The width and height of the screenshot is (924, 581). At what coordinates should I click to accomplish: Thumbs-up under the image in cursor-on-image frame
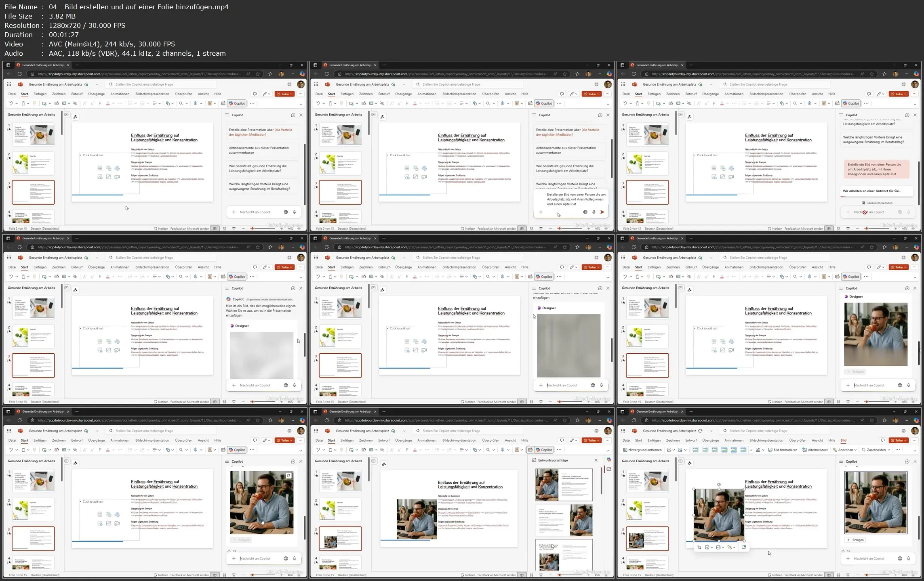[x=229, y=551]
